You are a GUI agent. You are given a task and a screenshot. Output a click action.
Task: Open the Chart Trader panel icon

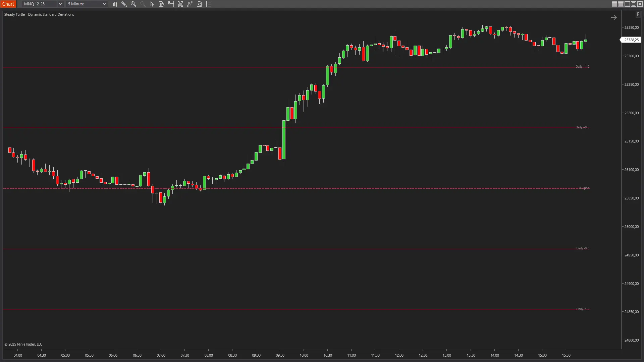[x=171, y=4]
